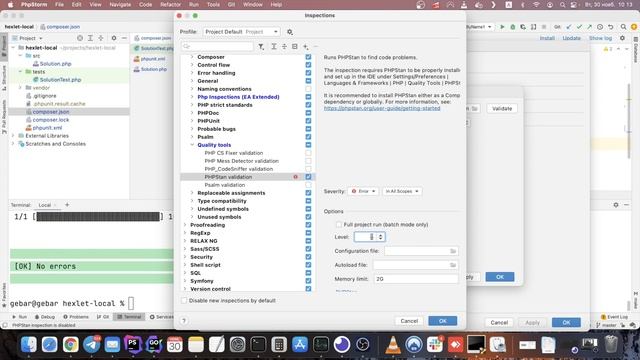Toggle the Composer inspections checkbox

[x=308, y=57]
